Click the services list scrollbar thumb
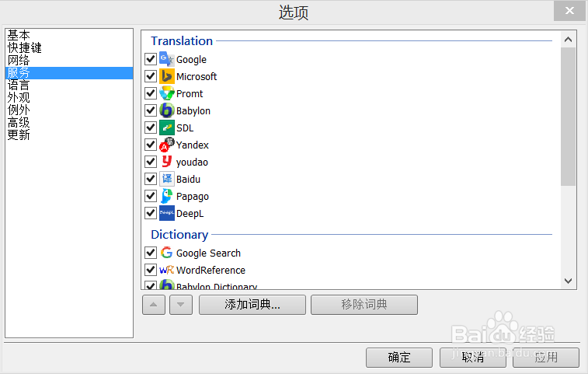588x374 pixels. click(x=568, y=117)
